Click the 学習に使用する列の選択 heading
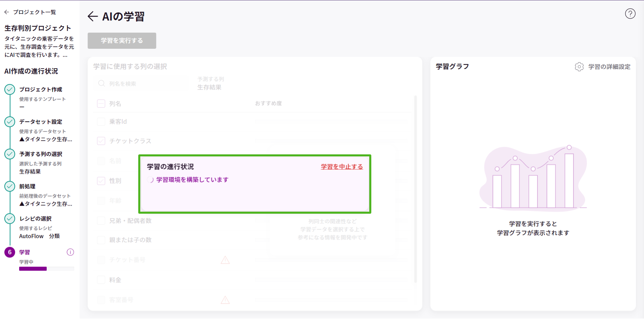The image size is (644, 319). point(130,67)
